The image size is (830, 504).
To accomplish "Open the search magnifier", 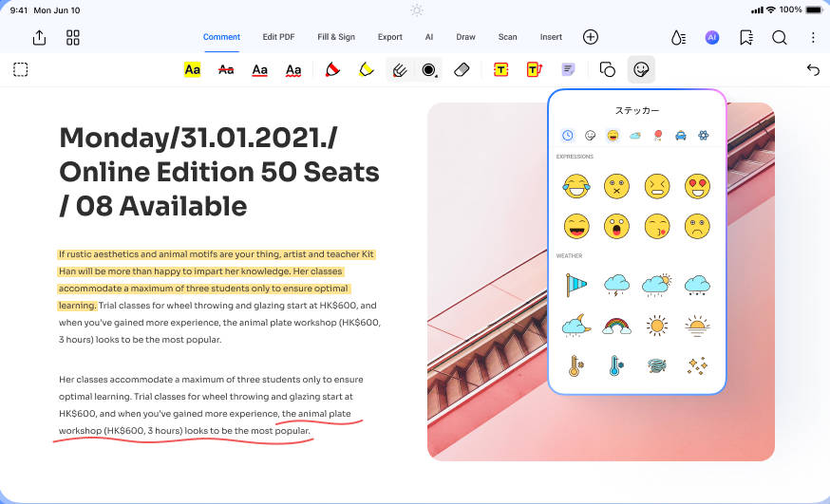I will pos(779,38).
